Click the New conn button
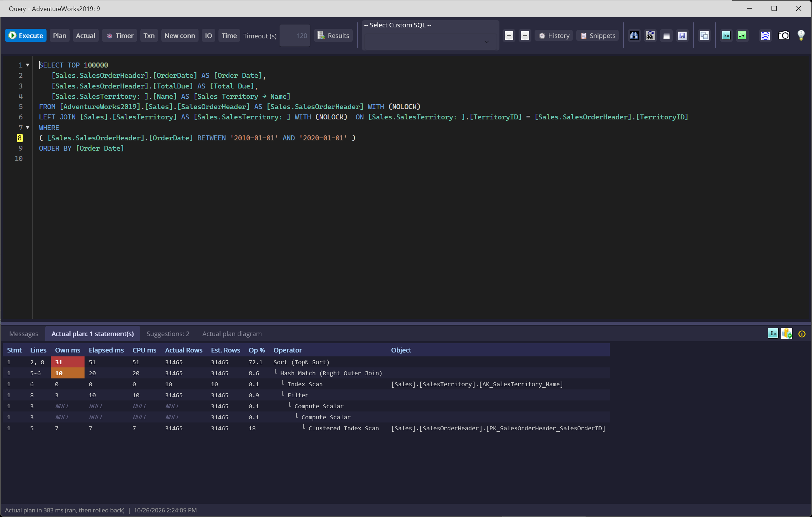The image size is (812, 517). pos(180,36)
